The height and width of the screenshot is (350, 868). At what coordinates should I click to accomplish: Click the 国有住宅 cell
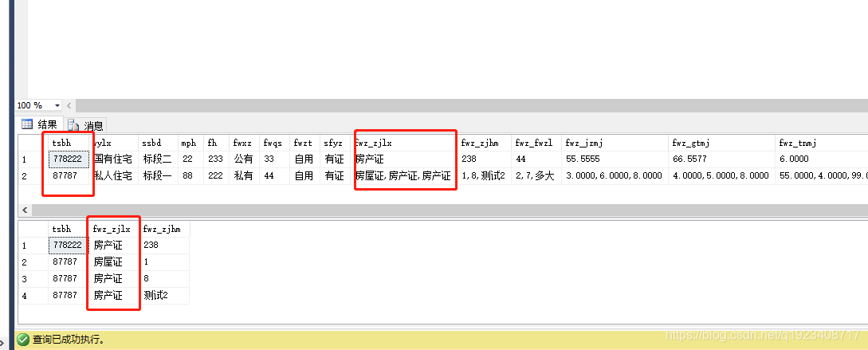coord(112,159)
